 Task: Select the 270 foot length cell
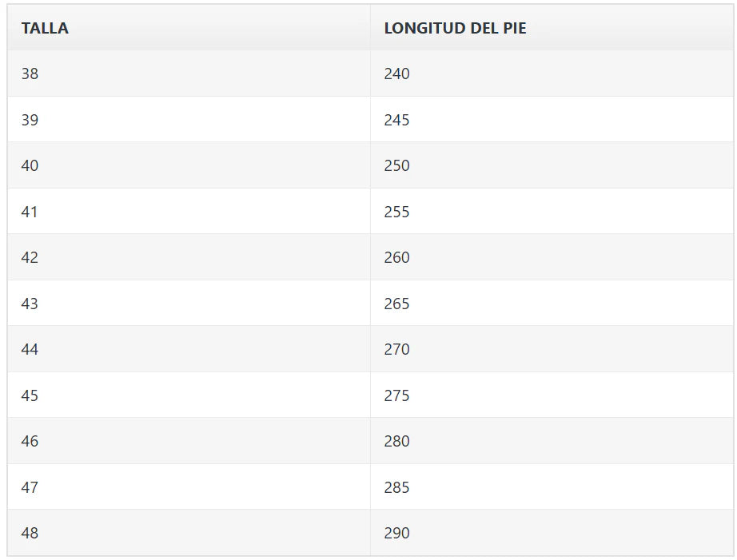point(396,349)
